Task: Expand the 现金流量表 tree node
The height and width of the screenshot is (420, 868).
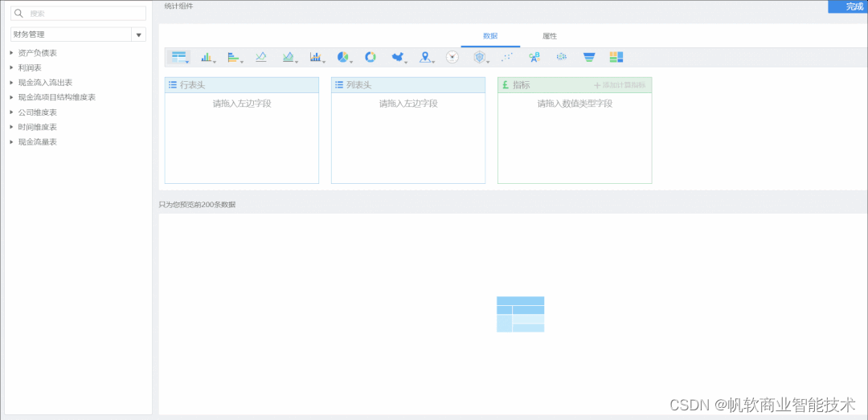Action: click(11, 141)
